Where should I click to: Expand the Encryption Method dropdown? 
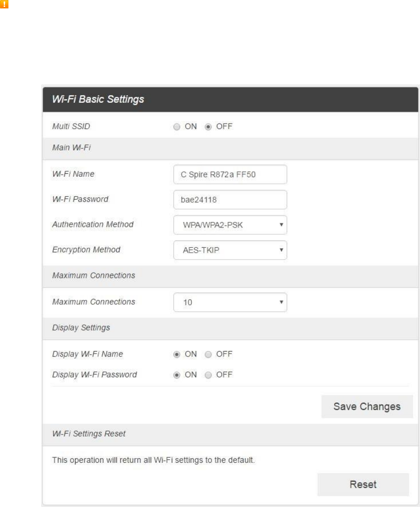pos(230,250)
